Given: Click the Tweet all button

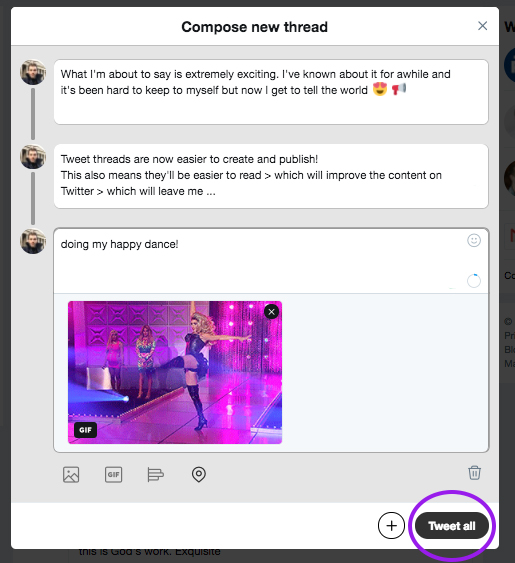Looking at the screenshot, I should pos(452,526).
